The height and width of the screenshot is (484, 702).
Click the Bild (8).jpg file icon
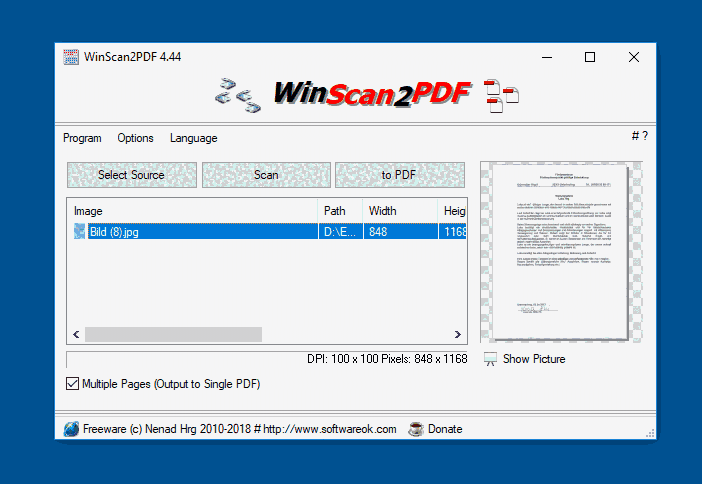(79, 231)
